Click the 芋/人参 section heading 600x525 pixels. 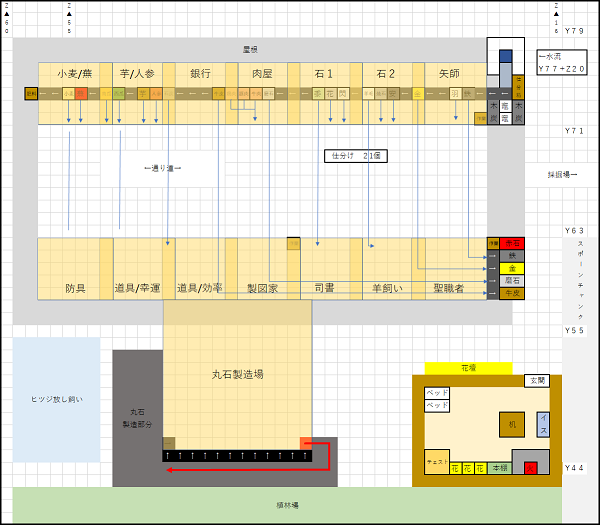coord(137,73)
